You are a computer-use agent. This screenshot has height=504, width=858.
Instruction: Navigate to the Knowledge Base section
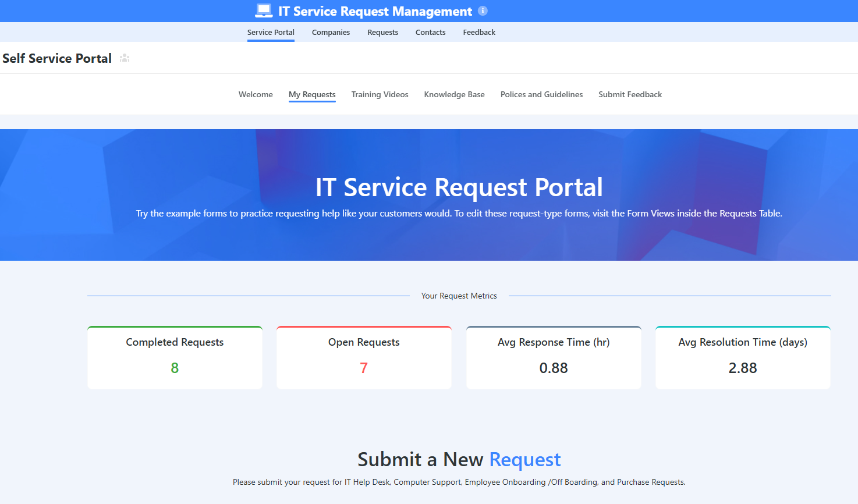pos(454,94)
